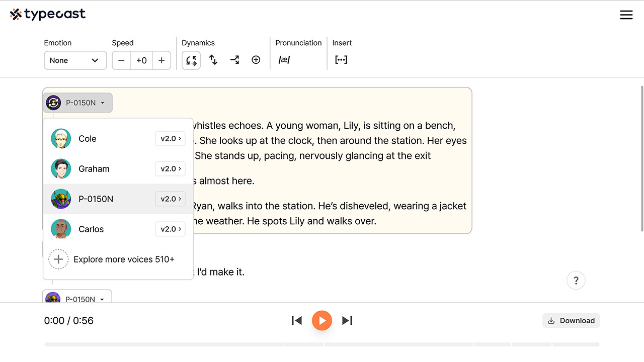Open the Emotion dropdown set to None
644x362 pixels.
pyautogui.click(x=75, y=60)
